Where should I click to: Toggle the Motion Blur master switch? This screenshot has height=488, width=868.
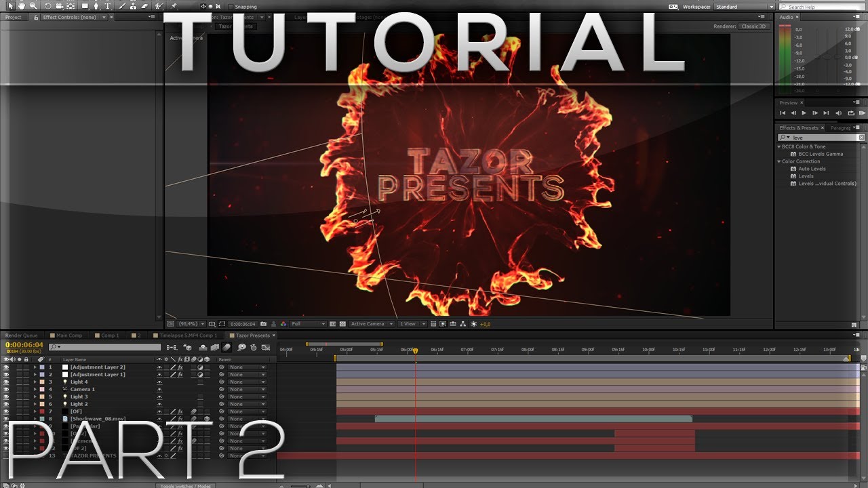pos(226,347)
